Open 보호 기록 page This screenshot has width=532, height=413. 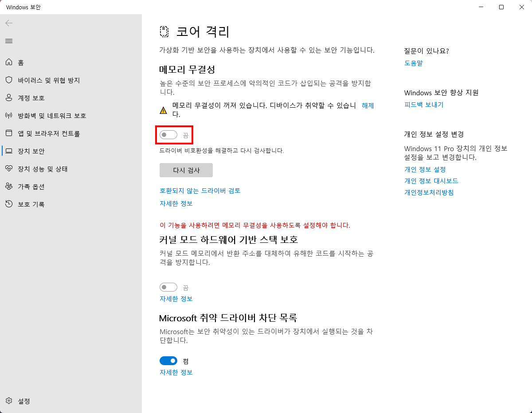[31, 204]
